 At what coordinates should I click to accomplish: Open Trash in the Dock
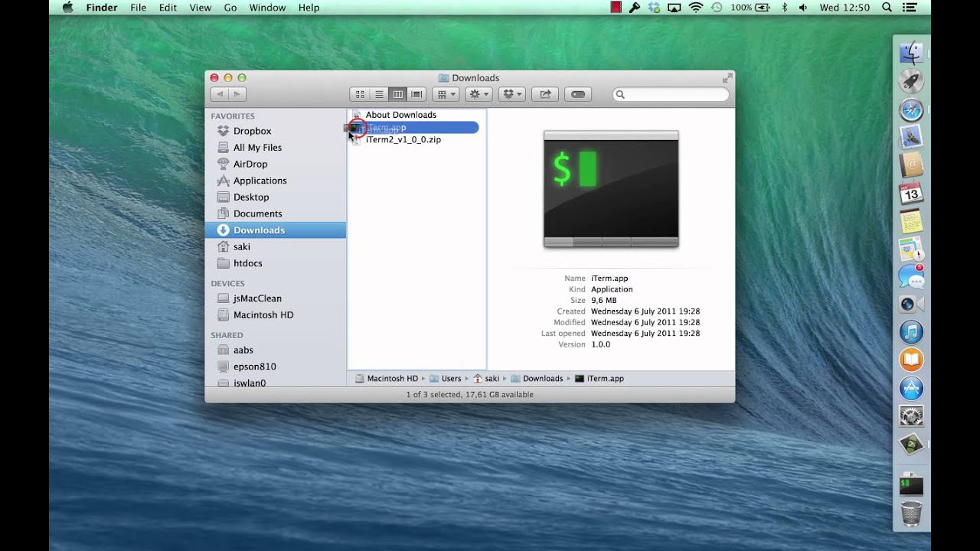pyautogui.click(x=911, y=514)
